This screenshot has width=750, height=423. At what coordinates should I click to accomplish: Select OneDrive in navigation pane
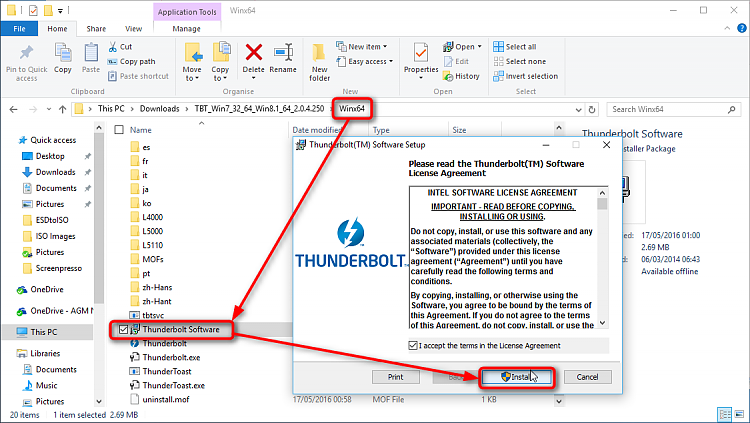46,289
